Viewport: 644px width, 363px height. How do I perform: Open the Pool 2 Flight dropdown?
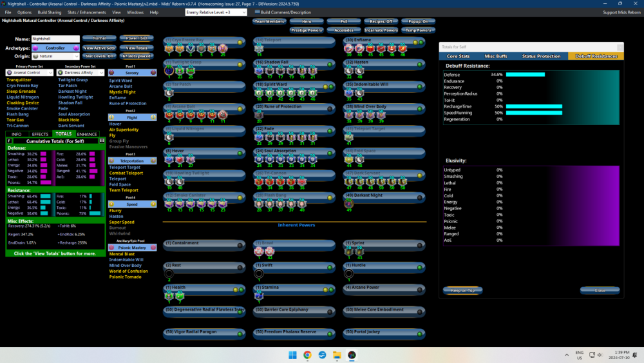pos(132,117)
